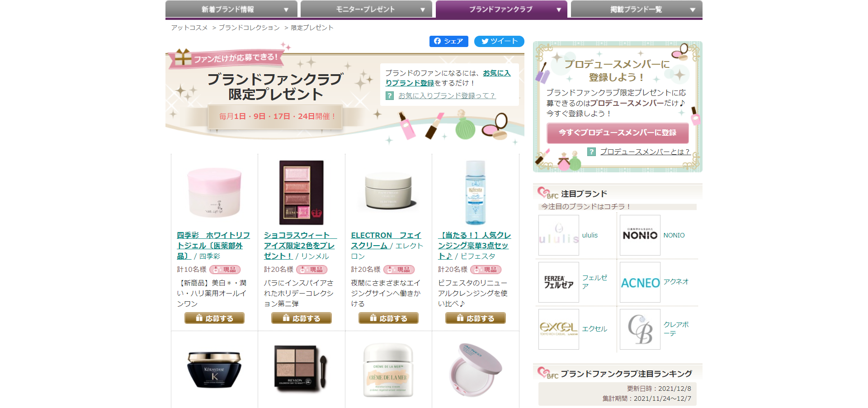The image size is (868, 408).
Task: Open the 新着ブランド情報 menu tab
Action: click(x=231, y=9)
